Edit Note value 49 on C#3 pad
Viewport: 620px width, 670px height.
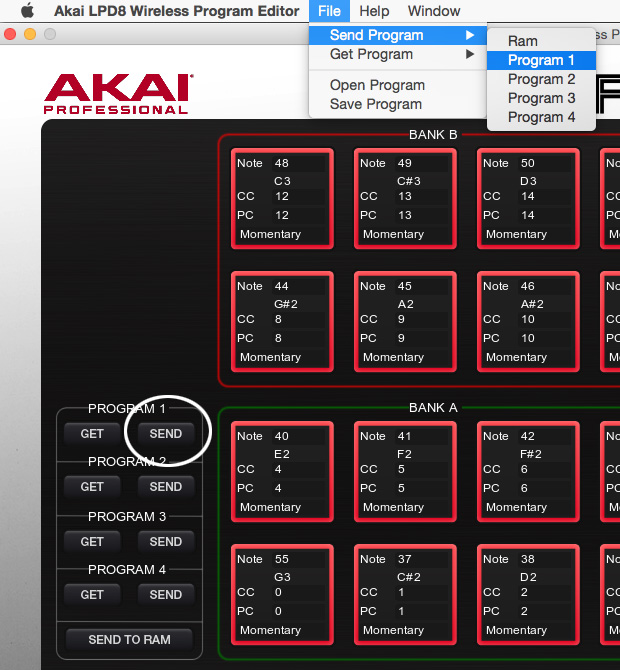[x=422, y=163]
